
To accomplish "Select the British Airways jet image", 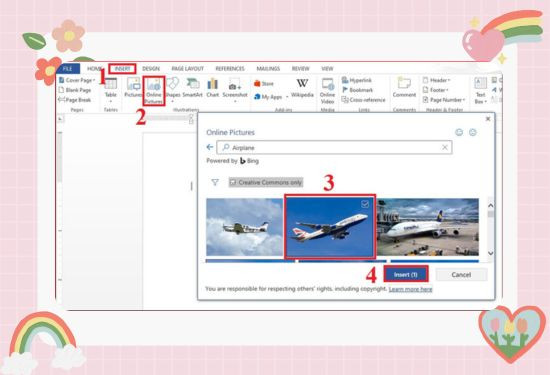I will 330,227.
